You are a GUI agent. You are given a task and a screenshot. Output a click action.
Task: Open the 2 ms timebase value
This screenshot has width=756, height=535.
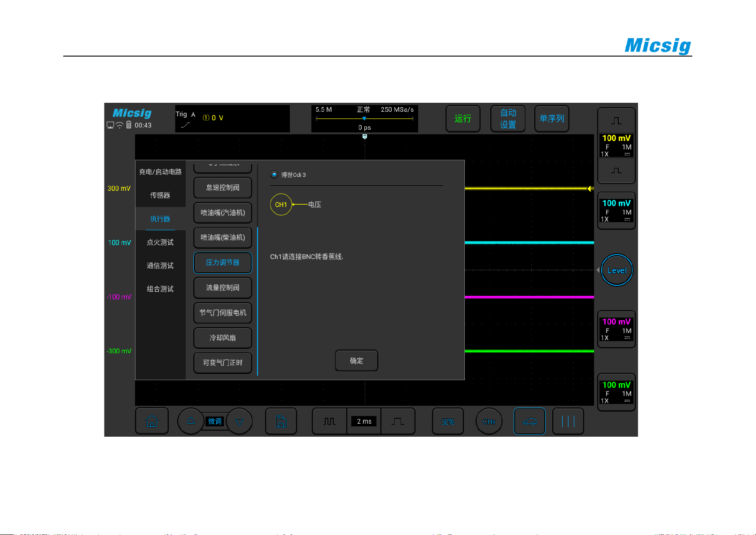[364, 421]
